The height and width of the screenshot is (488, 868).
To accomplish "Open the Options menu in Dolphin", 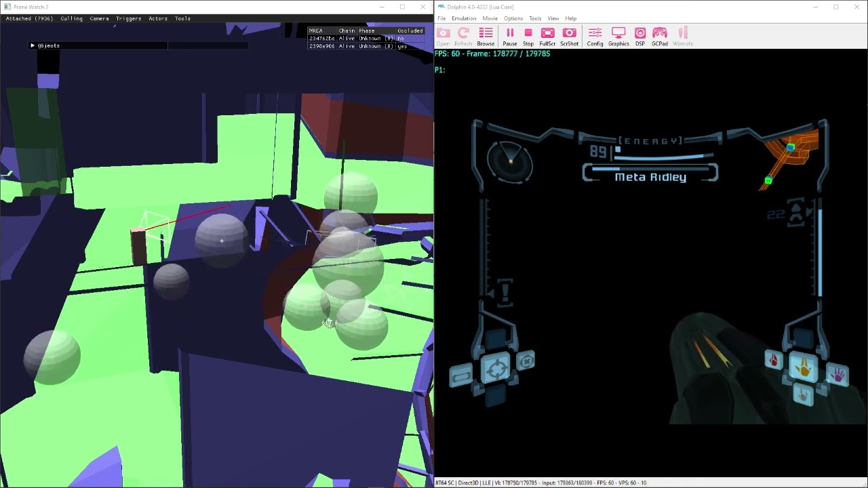I will [x=513, y=18].
